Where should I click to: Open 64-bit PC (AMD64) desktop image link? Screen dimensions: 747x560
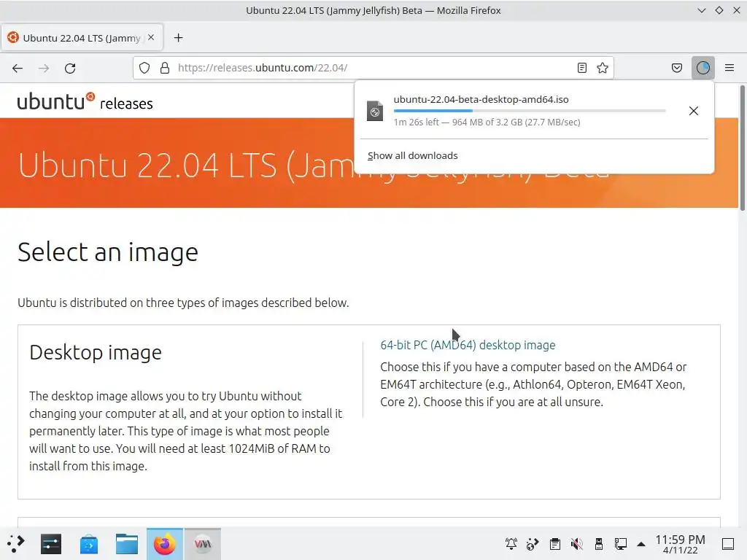click(468, 345)
